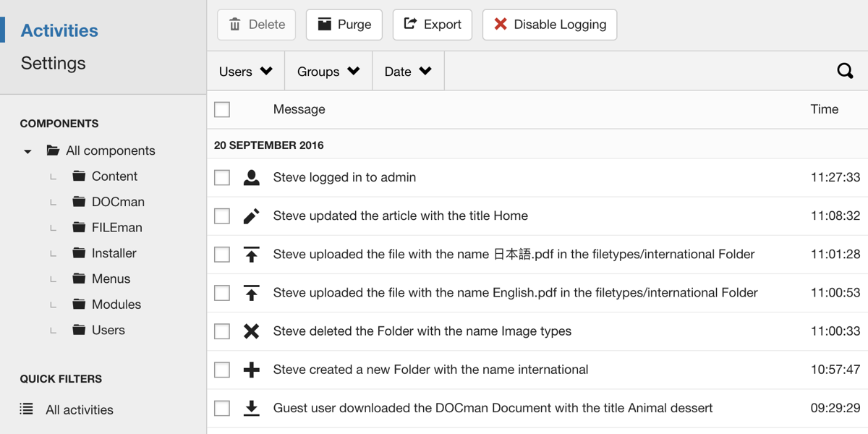868x434 pixels.
Task: Click the DOCman folder icon
Action: pyautogui.click(x=80, y=202)
